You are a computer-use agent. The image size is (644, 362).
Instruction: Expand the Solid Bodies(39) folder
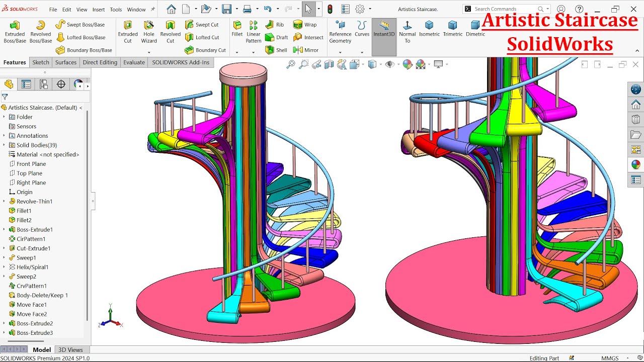(x=4, y=145)
